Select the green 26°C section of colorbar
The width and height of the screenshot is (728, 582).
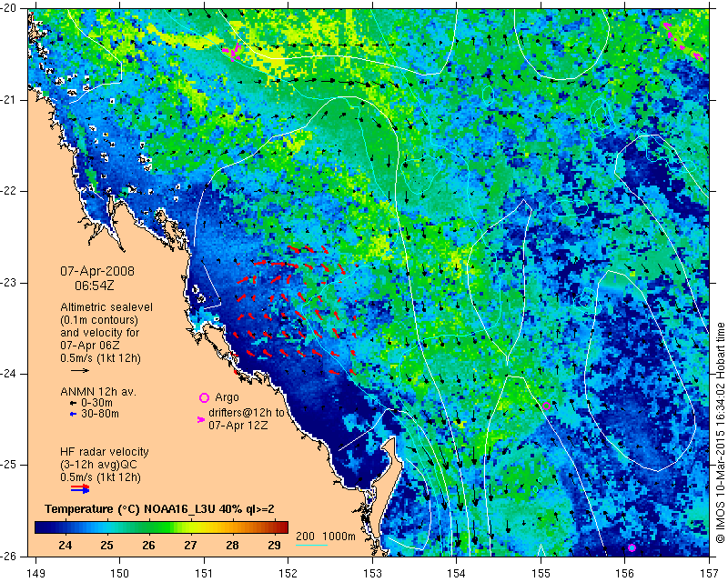pos(148,527)
